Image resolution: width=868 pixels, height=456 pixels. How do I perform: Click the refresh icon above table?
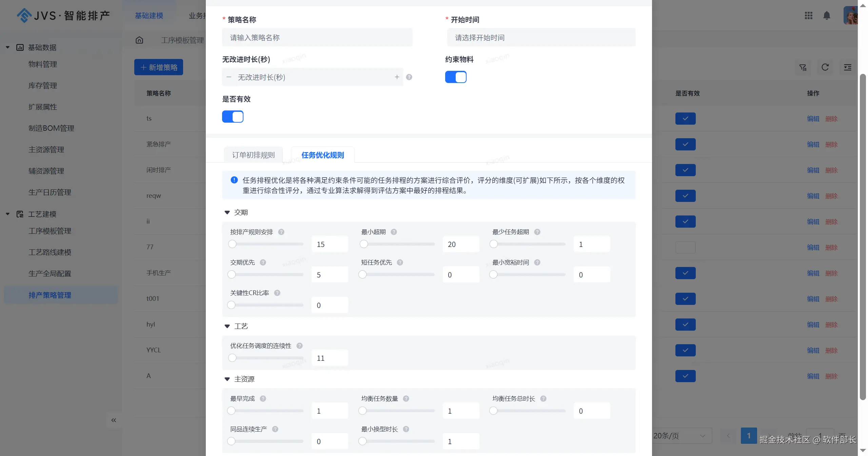[825, 67]
